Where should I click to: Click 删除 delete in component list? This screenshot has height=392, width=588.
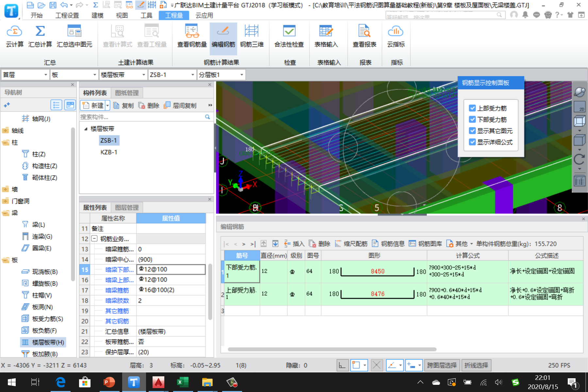[149, 106]
